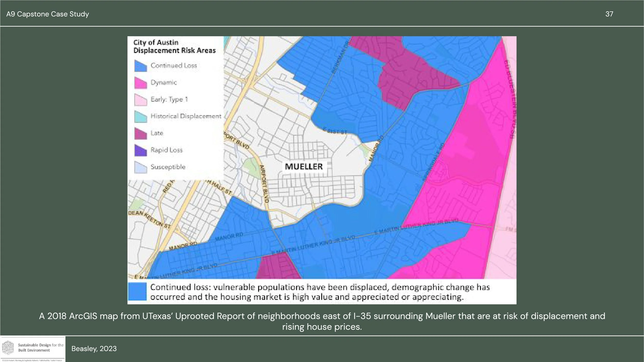Image resolution: width=644 pixels, height=362 pixels.
Task: Click the Airport Blvd street label
Action: (265, 183)
